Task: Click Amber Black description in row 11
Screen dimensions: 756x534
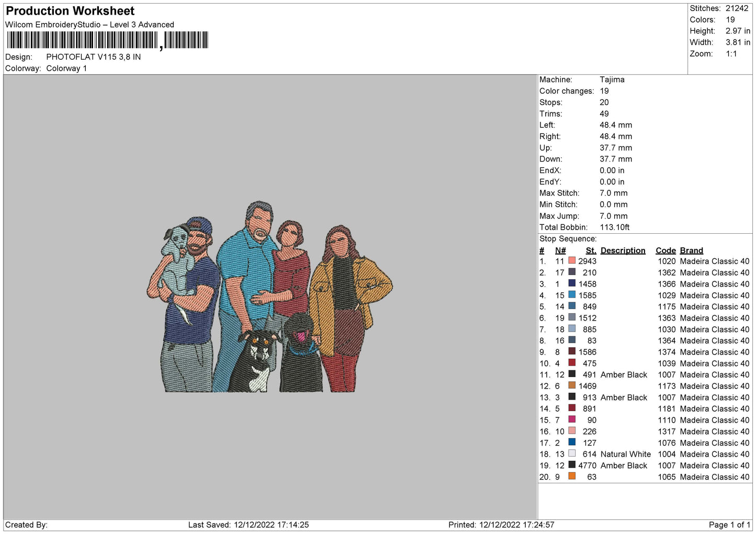Action: pos(624,375)
